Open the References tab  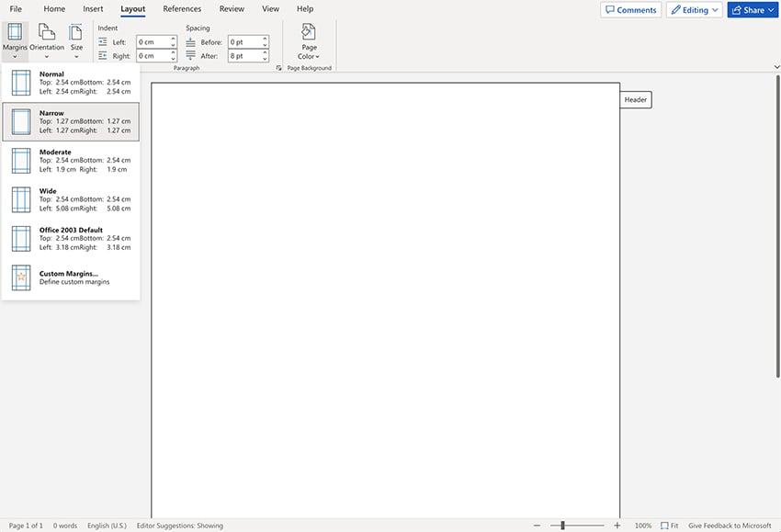(x=182, y=9)
